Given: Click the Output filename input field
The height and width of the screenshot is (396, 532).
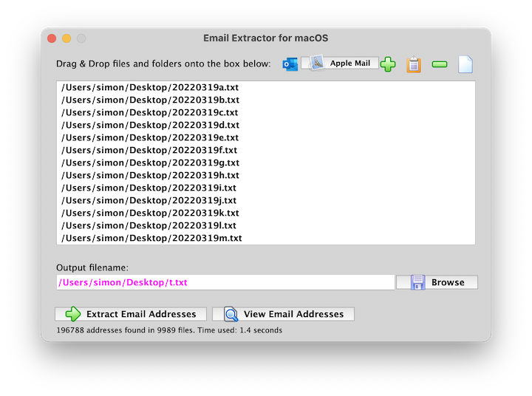Looking at the screenshot, I should point(225,282).
